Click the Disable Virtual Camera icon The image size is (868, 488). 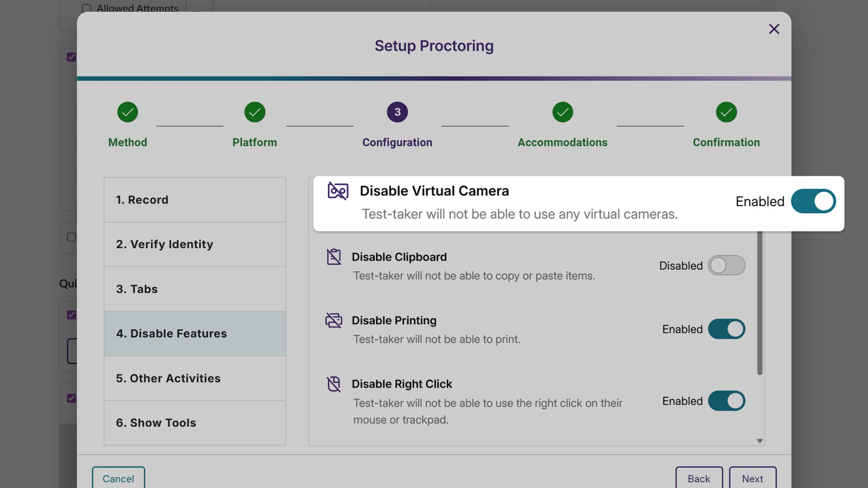pyautogui.click(x=338, y=191)
